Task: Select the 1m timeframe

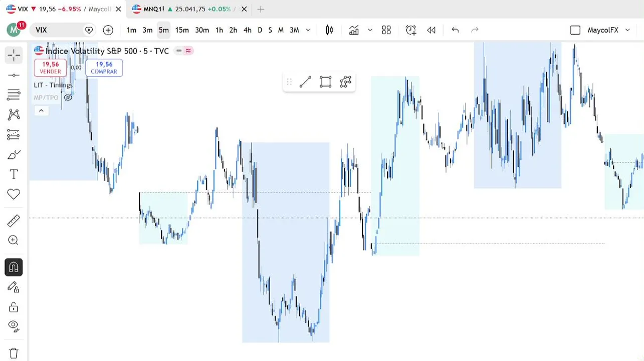Action: pos(131,30)
